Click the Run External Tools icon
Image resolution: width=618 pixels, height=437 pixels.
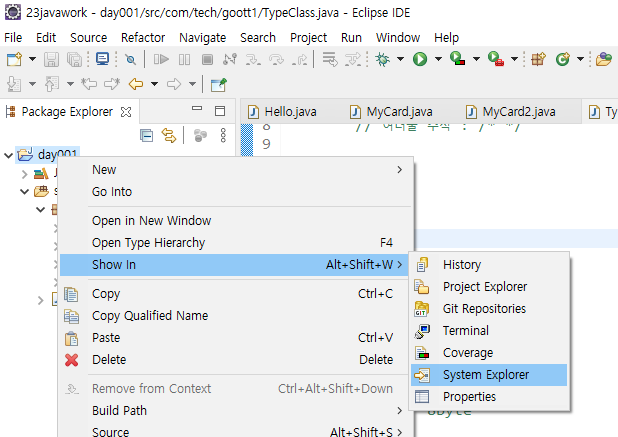point(496,59)
